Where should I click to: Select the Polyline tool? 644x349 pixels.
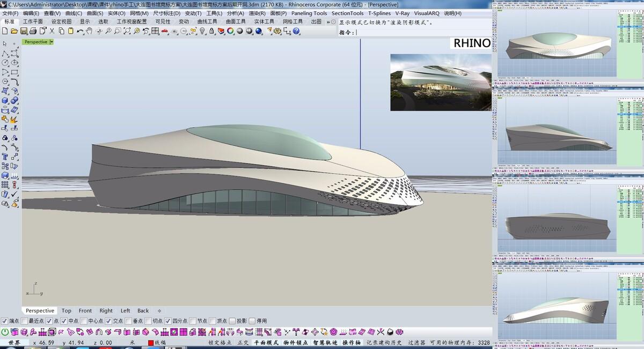5,54
